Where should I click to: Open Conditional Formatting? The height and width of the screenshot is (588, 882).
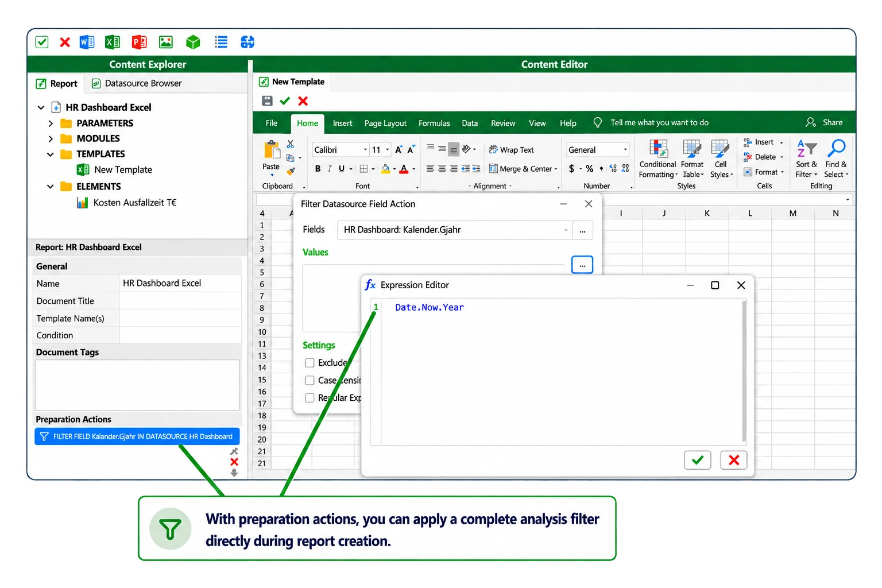pos(658,158)
